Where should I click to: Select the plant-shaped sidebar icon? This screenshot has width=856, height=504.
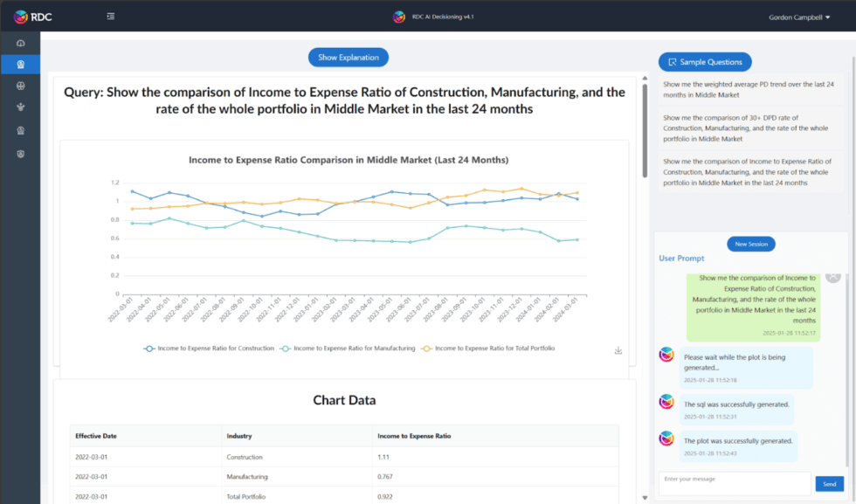(x=20, y=107)
